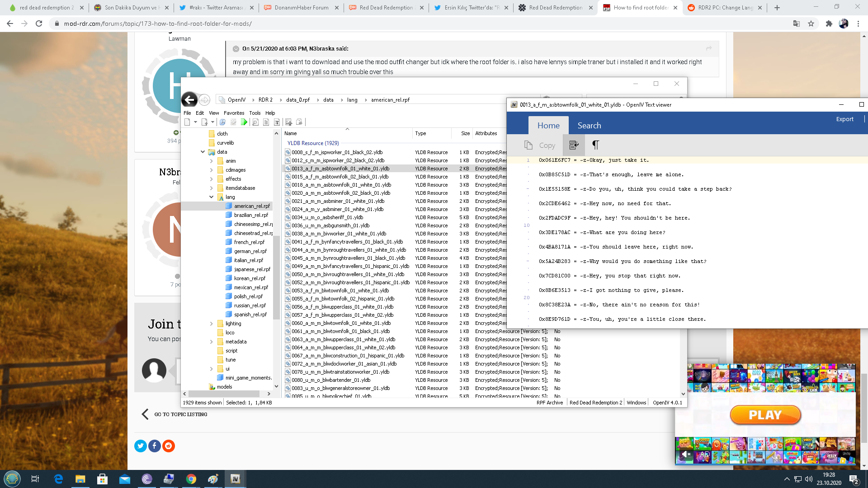Click the rename 'T' icon in OpenIV toolbar
The width and height of the screenshot is (868, 488).
277,122
